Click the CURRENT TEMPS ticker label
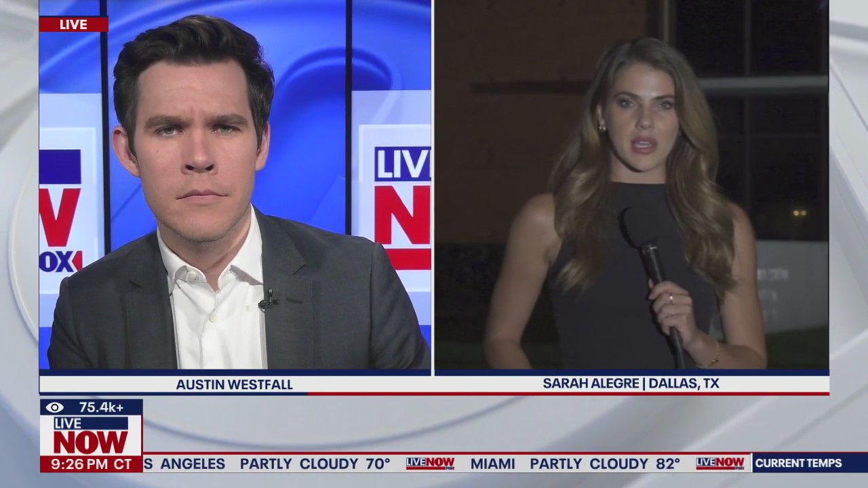This screenshot has height=488, width=868. [798, 463]
